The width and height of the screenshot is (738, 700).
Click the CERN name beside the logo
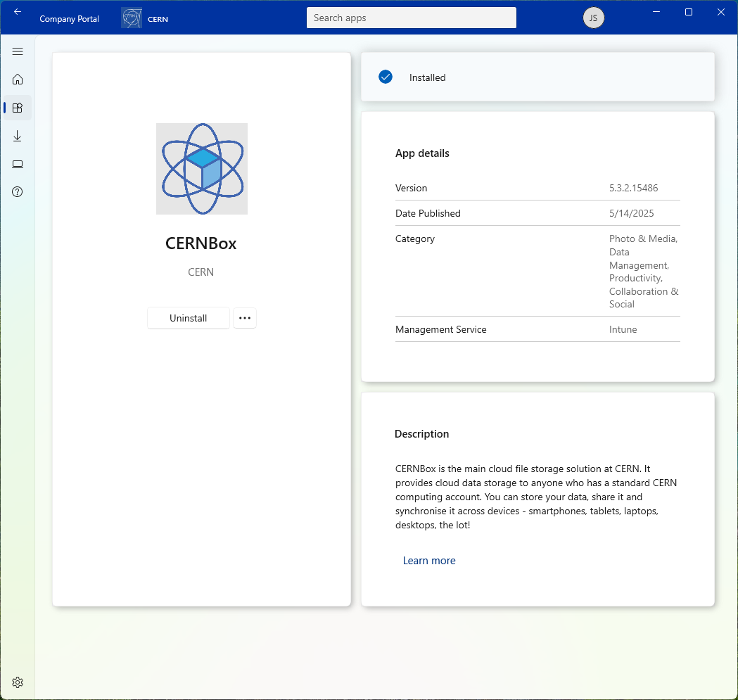tap(158, 19)
